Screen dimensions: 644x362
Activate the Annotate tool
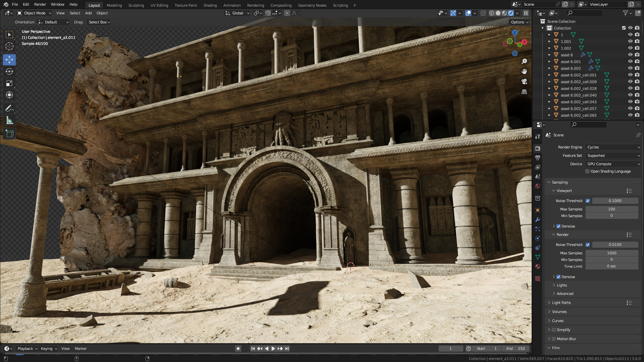point(9,108)
